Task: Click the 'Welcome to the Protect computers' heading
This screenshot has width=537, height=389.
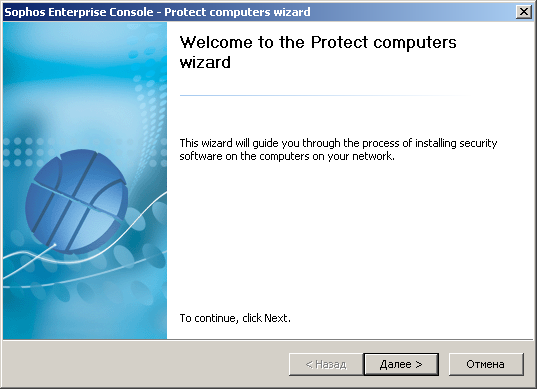Action: 318,42
